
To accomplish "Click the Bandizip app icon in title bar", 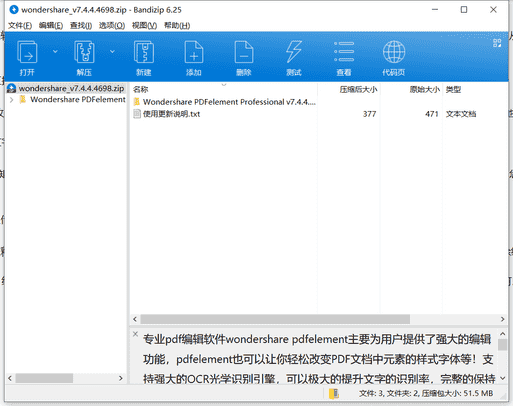I will [x=14, y=10].
